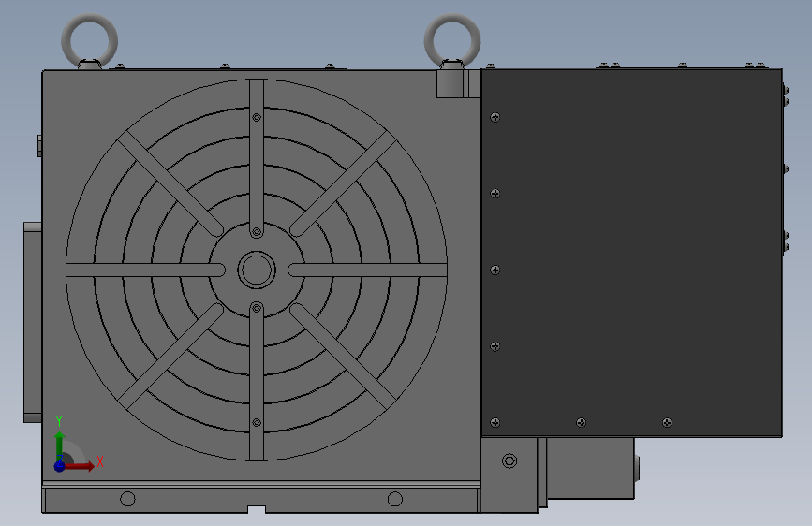Select the rectangular block on left side

(x=33, y=322)
